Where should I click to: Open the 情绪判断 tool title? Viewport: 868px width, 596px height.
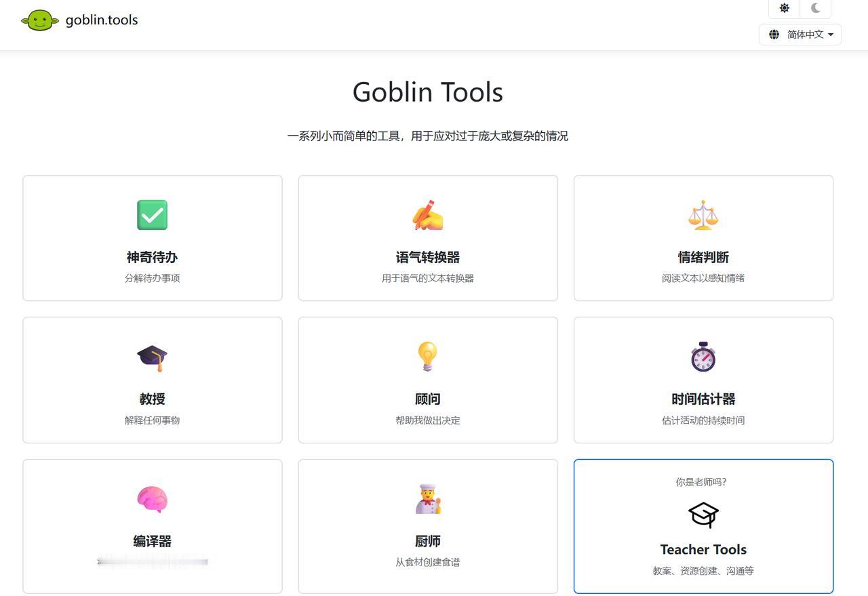[703, 257]
